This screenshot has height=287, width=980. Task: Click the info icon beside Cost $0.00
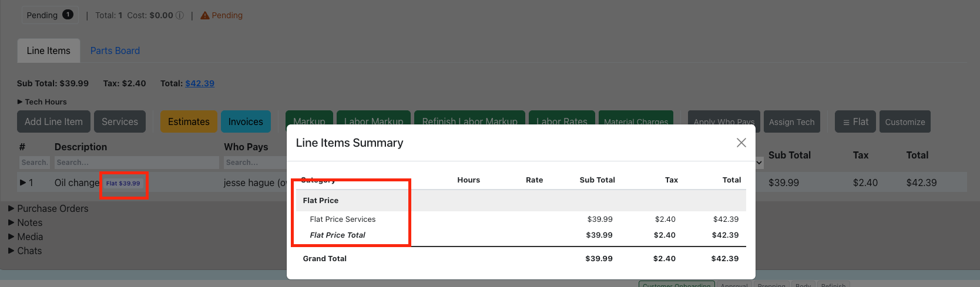pos(180,15)
